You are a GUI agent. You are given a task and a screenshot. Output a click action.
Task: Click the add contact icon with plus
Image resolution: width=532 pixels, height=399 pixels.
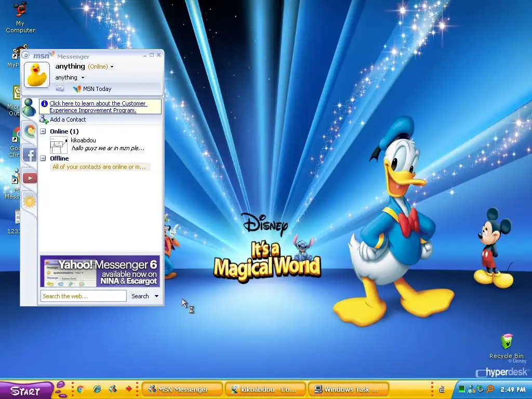tap(44, 119)
